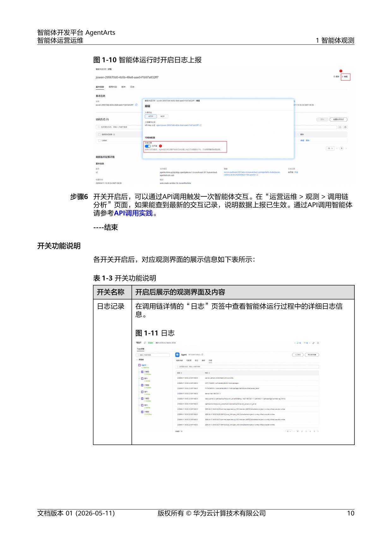Viewport: 392px width, 554px height.
Task: Go to next page of 访问方式 list
Action: (x=346, y=148)
